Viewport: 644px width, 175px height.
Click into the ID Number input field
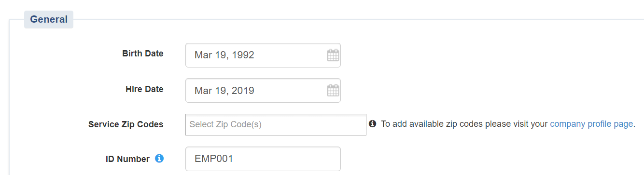click(263, 159)
